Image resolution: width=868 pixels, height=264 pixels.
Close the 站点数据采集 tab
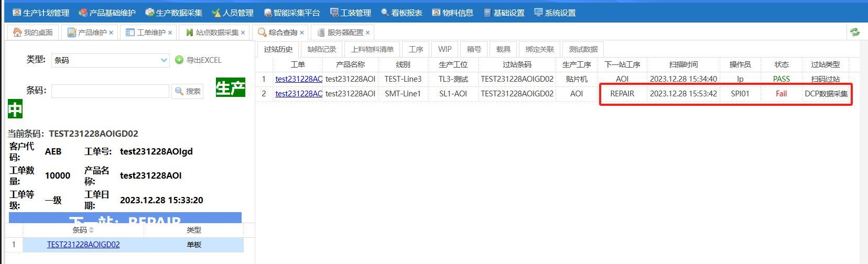pos(243,33)
